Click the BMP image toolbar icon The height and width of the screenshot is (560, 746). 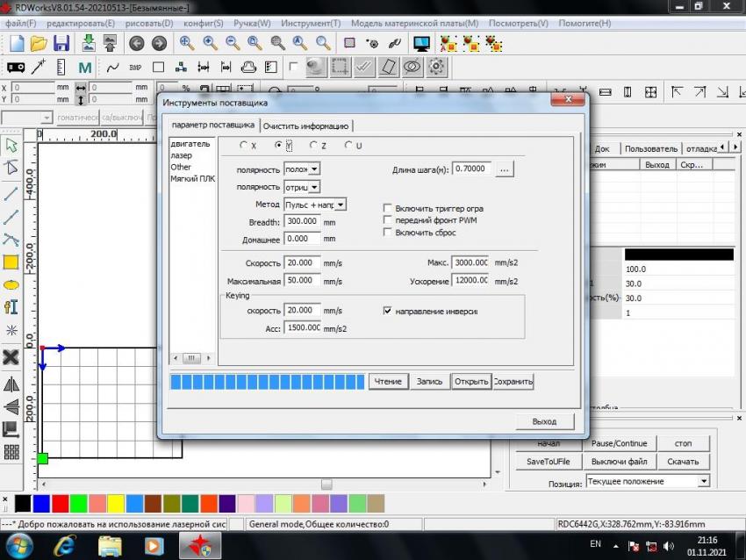(x=135, y=67)
